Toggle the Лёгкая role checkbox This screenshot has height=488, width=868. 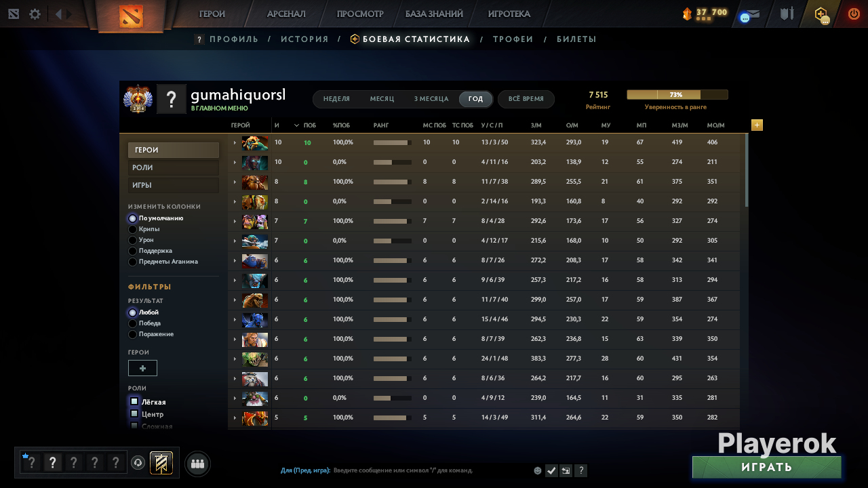[x=134, y=401]
